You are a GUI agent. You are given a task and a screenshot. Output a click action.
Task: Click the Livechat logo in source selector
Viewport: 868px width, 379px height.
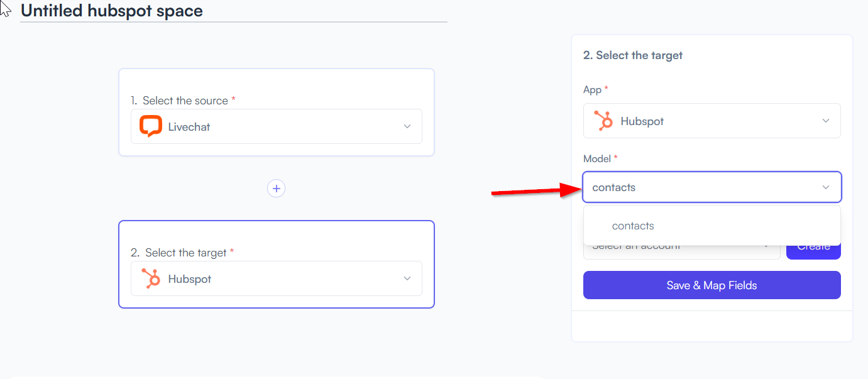point(150,126)
